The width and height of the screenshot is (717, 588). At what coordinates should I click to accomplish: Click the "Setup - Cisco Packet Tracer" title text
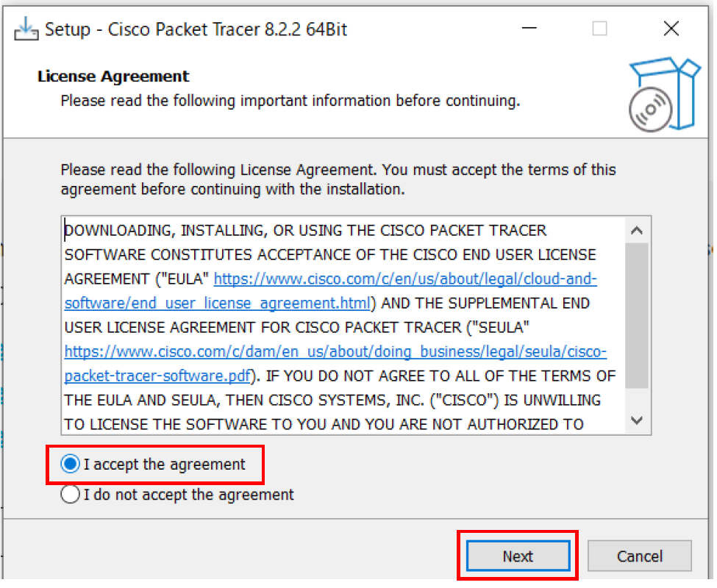coord(196,29)
